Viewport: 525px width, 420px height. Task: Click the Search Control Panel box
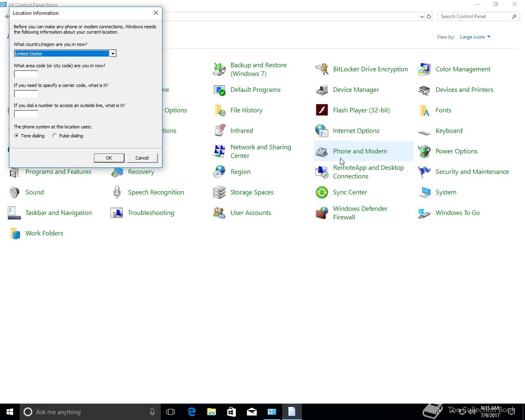point(478,16)
